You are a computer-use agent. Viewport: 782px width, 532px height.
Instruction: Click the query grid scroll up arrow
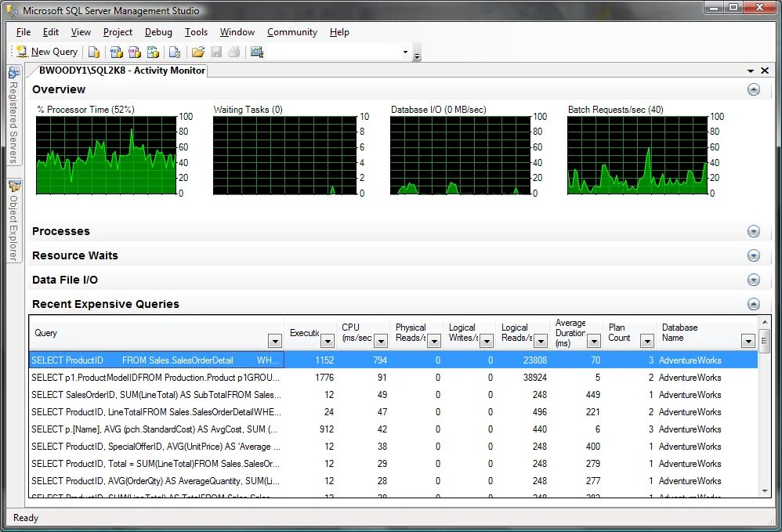tap(765, 323)
